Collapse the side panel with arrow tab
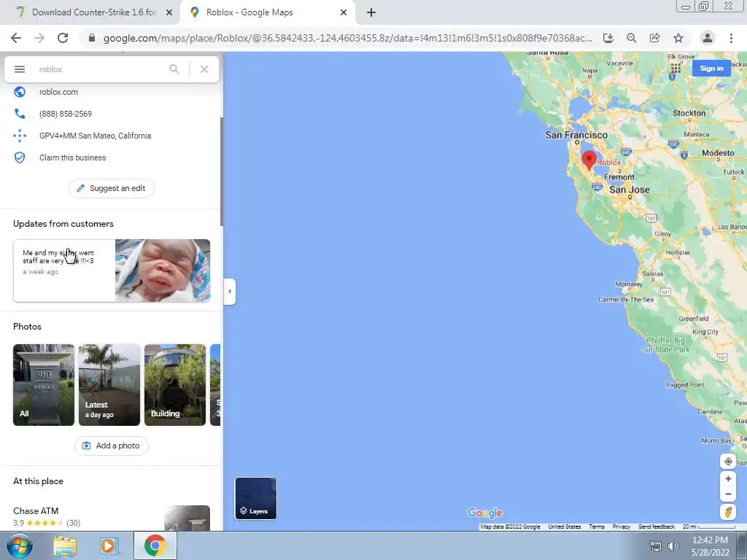 230,292
